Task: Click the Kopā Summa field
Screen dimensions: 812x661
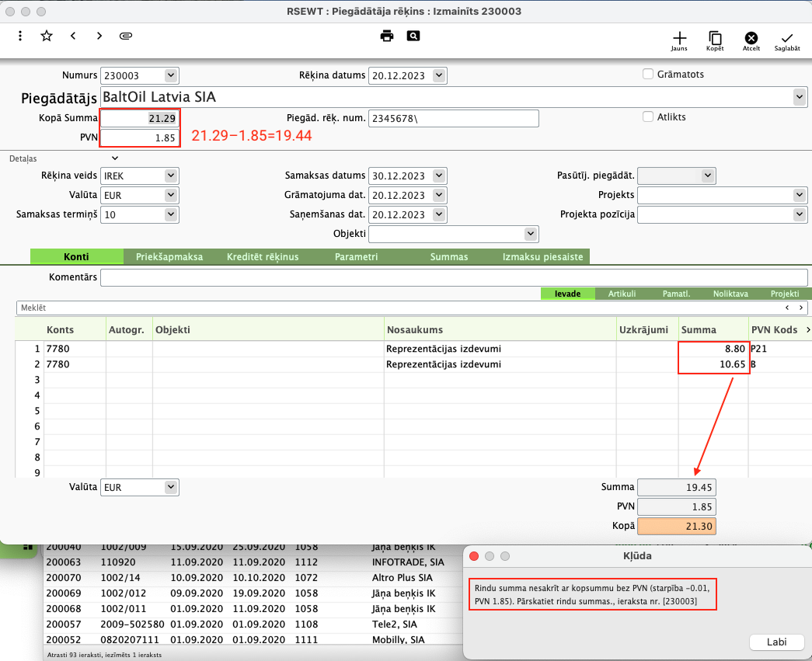Action: 140,119
